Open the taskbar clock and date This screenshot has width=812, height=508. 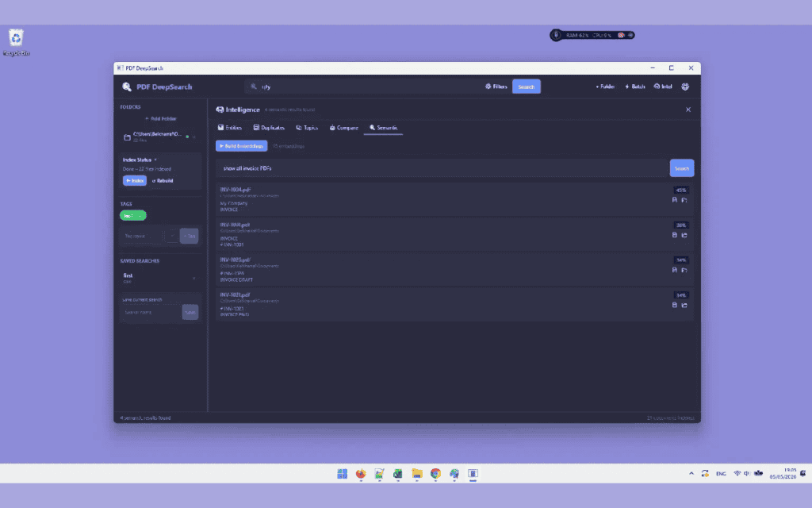pyautogui.click(x=783, y=473)
